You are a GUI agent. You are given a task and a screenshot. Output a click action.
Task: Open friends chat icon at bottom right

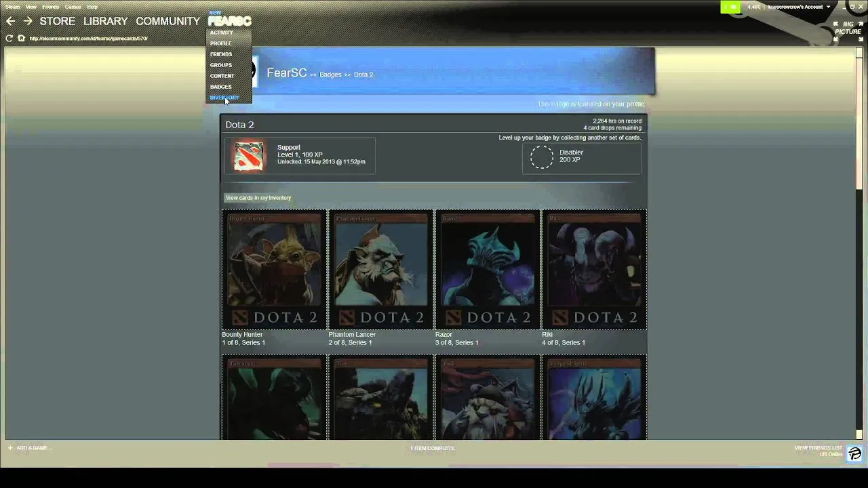click(854, 453)
